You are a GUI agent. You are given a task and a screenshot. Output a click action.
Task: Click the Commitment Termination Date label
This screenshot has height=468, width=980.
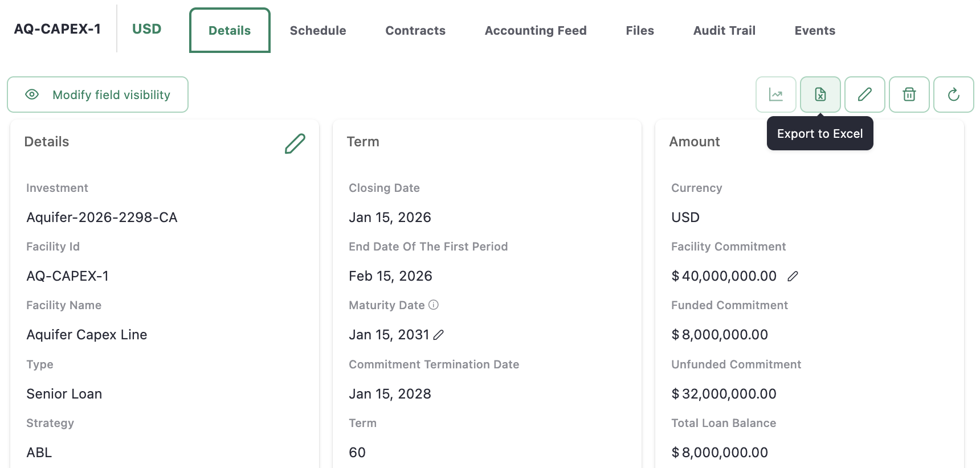(434, 364)
